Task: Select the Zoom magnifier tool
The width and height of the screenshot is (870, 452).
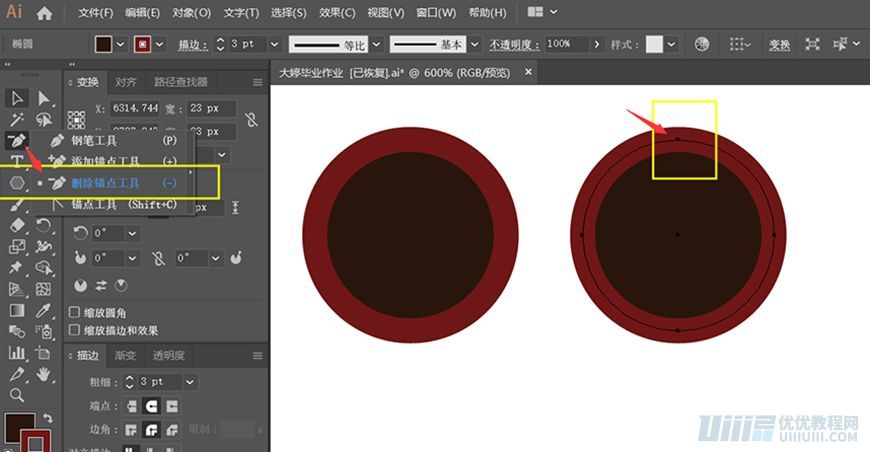Action: 17,395
